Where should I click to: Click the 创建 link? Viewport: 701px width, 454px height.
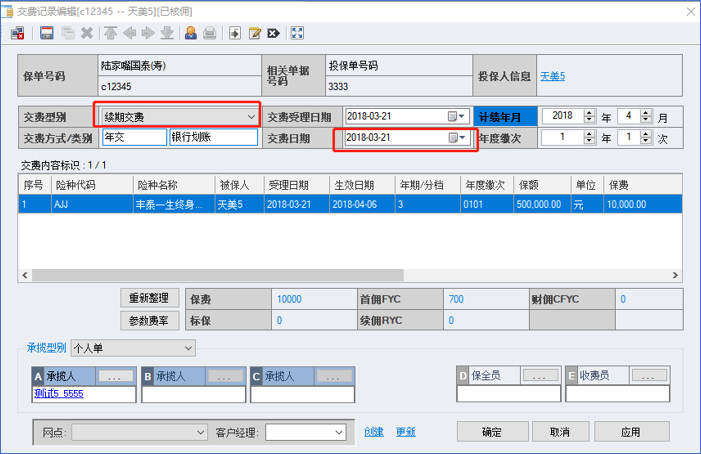pyautogui.click(x=373, y=433)
